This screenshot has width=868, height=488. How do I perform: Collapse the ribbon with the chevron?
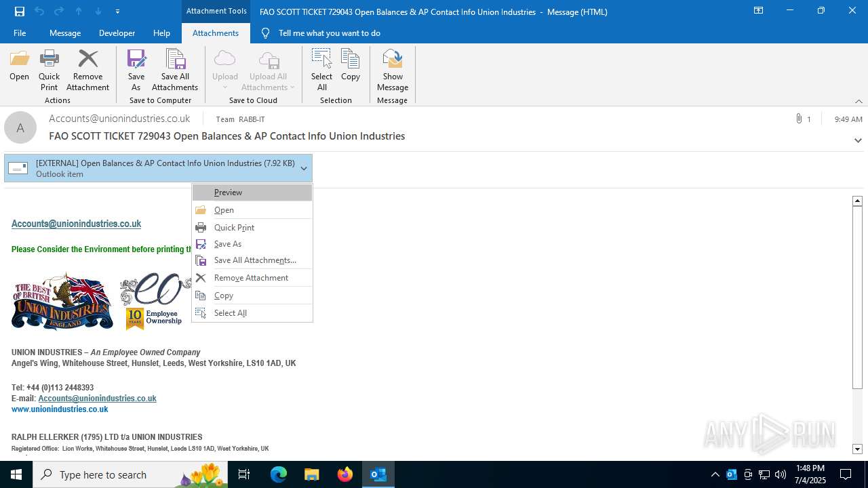click(859, 101)
